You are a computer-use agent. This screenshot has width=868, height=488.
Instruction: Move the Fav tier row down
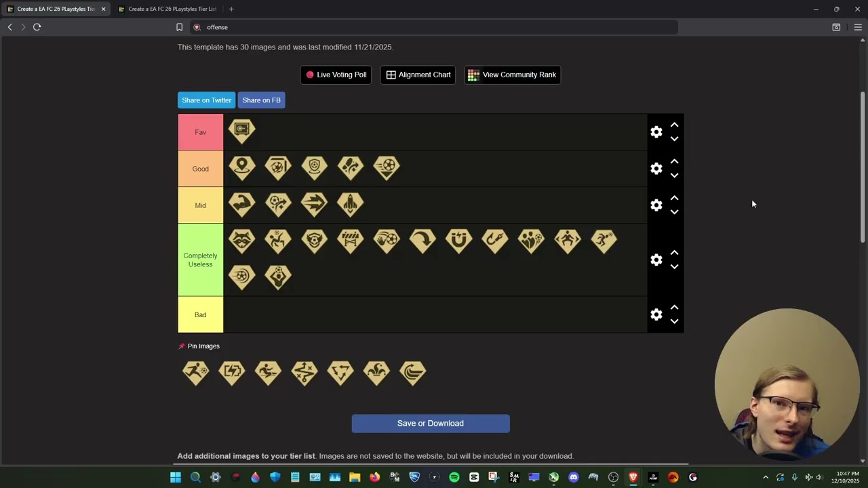(x=674, y=139)
